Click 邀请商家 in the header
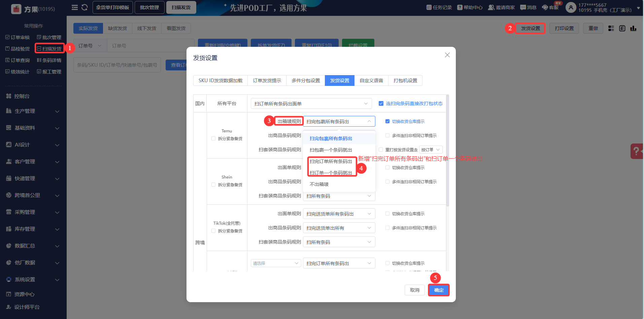 click(501, 7)
